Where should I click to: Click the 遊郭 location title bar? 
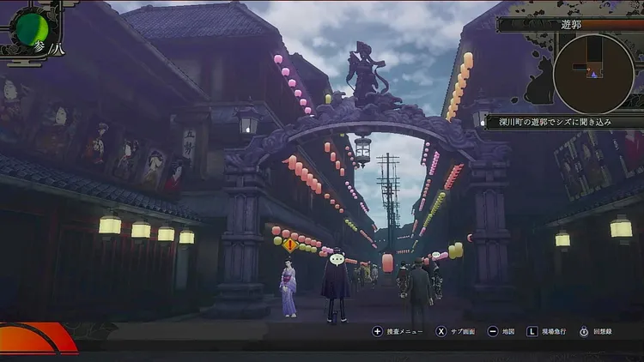click(569, 25)
